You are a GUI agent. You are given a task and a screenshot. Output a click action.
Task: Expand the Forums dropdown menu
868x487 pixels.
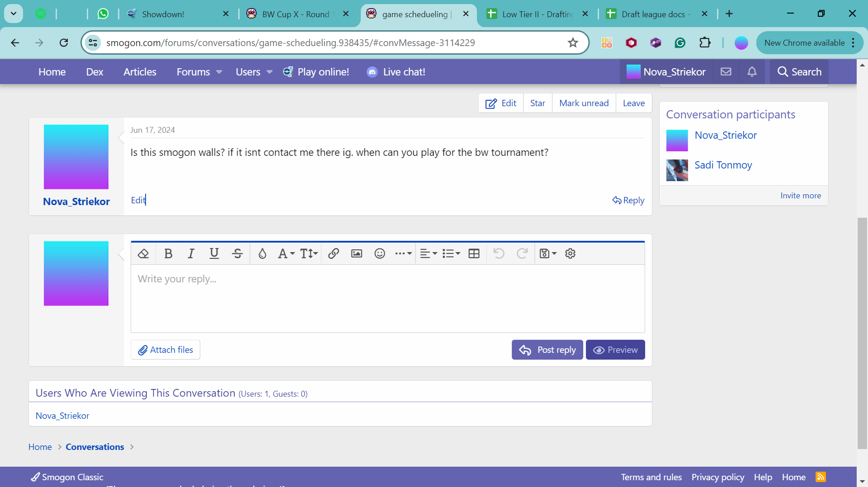[219, 72]
